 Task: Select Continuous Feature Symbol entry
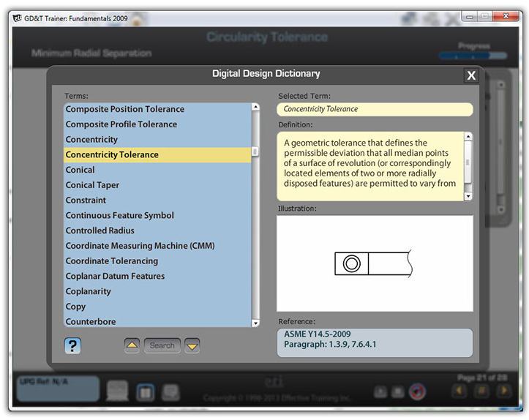pyautogui.click(x=120, y=215)
